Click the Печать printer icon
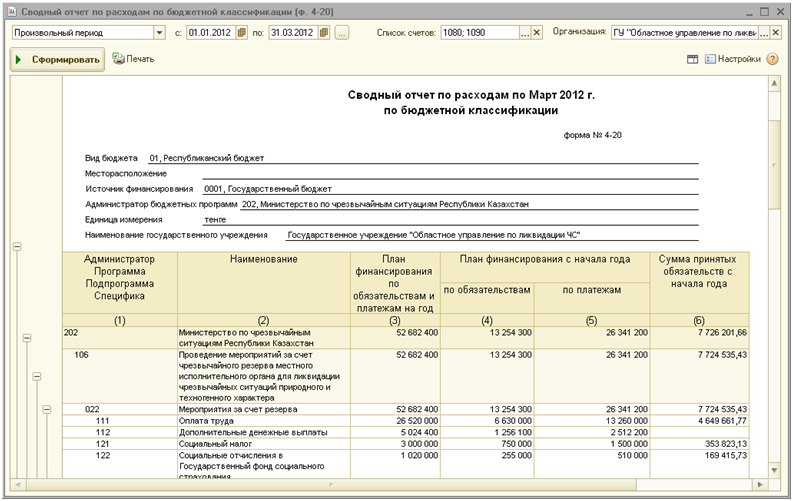Viewport: 793px width, 501px height. [x=118, y=59]
